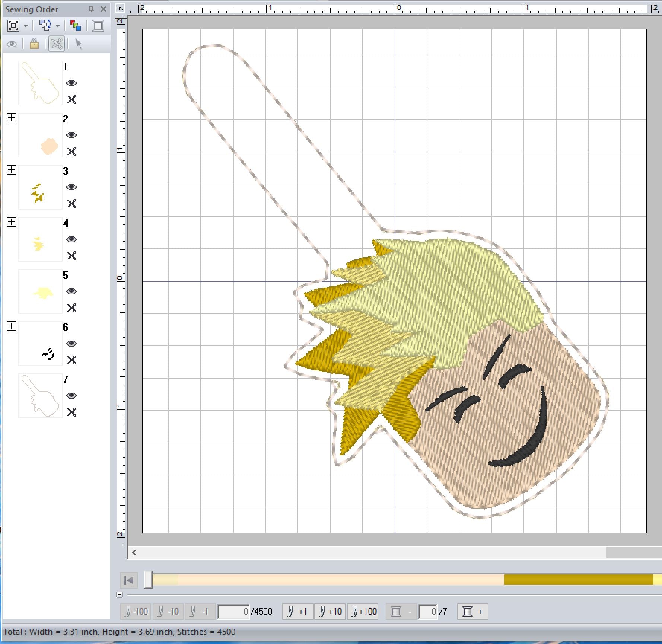The image size is (662, 644).
Task: Click the peach segment of the stitch progress bar
Action: tap(341, 580)
